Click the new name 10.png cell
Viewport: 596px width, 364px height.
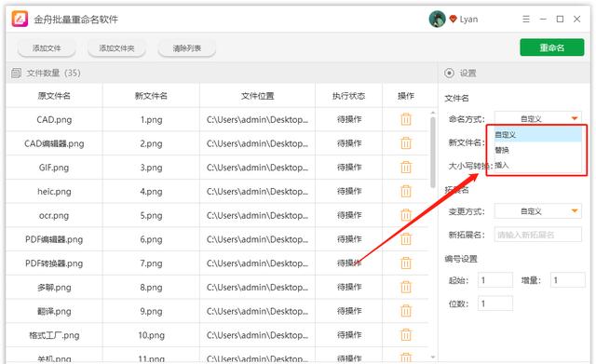pyautogui.click(x=151, y=335)
